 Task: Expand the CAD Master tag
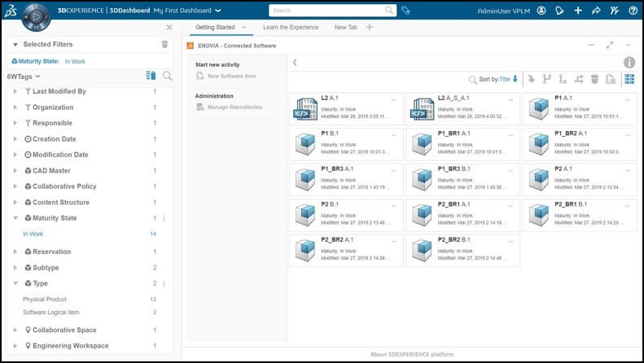click(15, 170)
